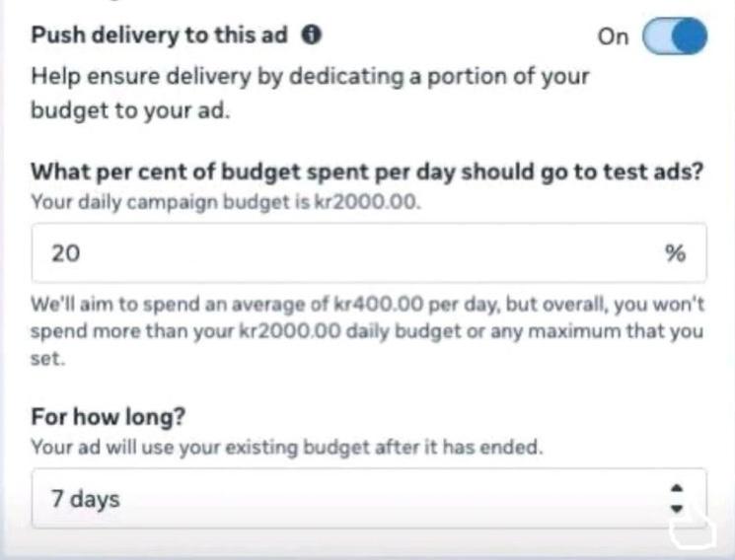This screenshot has height=560, width=735.
Task: Click the For how long? label
Action: coord(109,416)
